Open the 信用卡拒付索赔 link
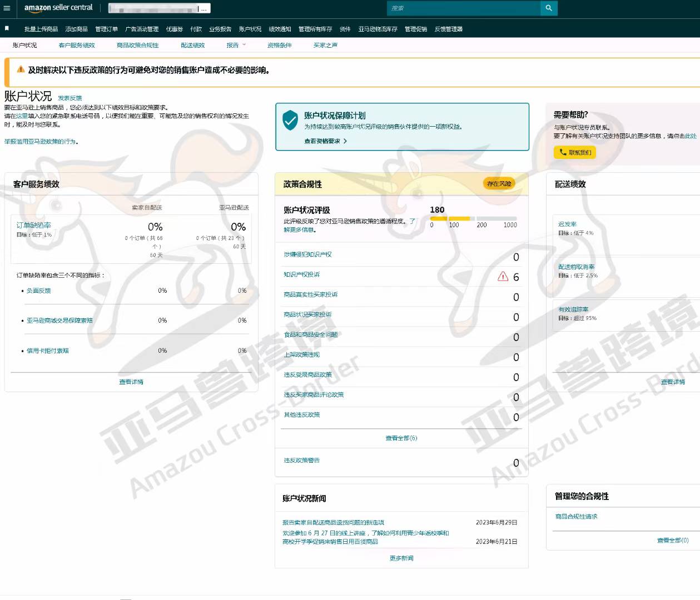700x600 pixels. (48, 351)
